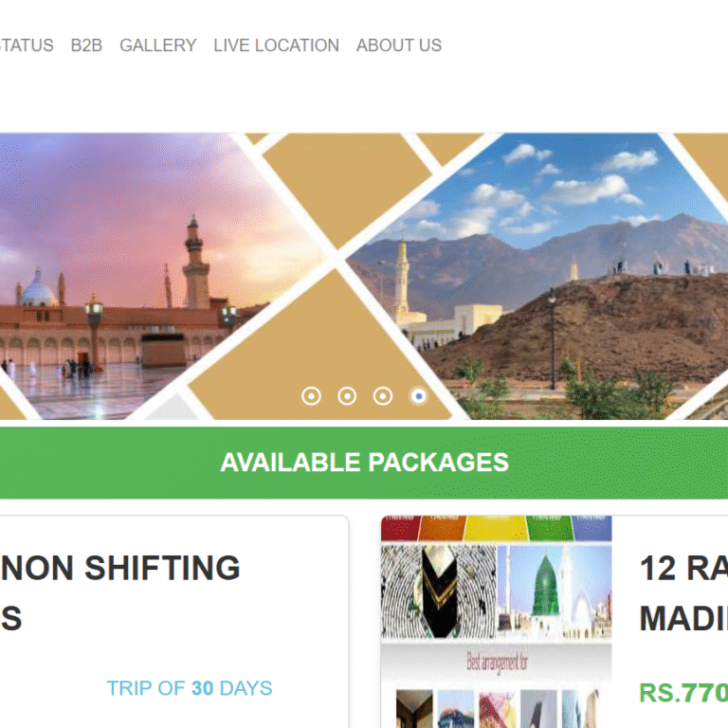
Task: Click the green AVAILABLE PACKAGES heading bar
Action: [364, 463]
